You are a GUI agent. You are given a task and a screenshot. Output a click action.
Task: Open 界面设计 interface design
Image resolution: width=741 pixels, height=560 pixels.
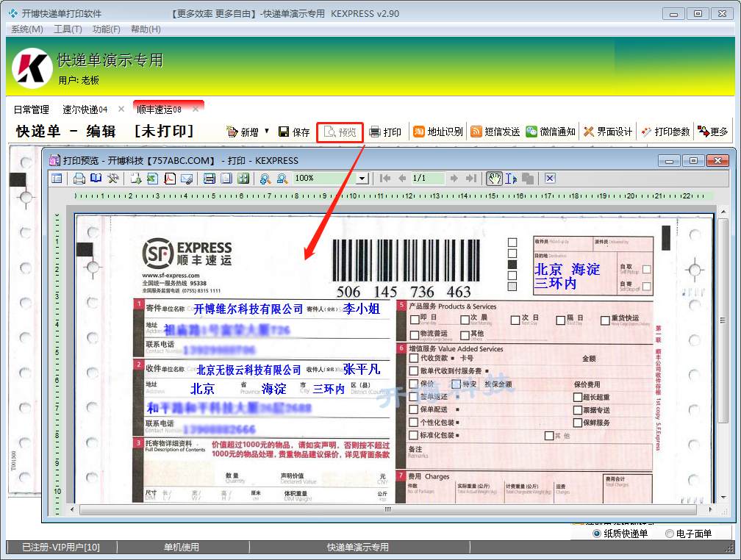[608, 132]
